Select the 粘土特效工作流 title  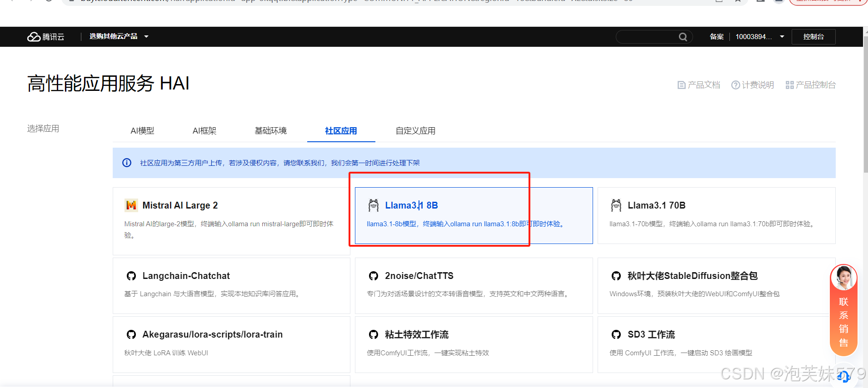click(x=417, y=334)
